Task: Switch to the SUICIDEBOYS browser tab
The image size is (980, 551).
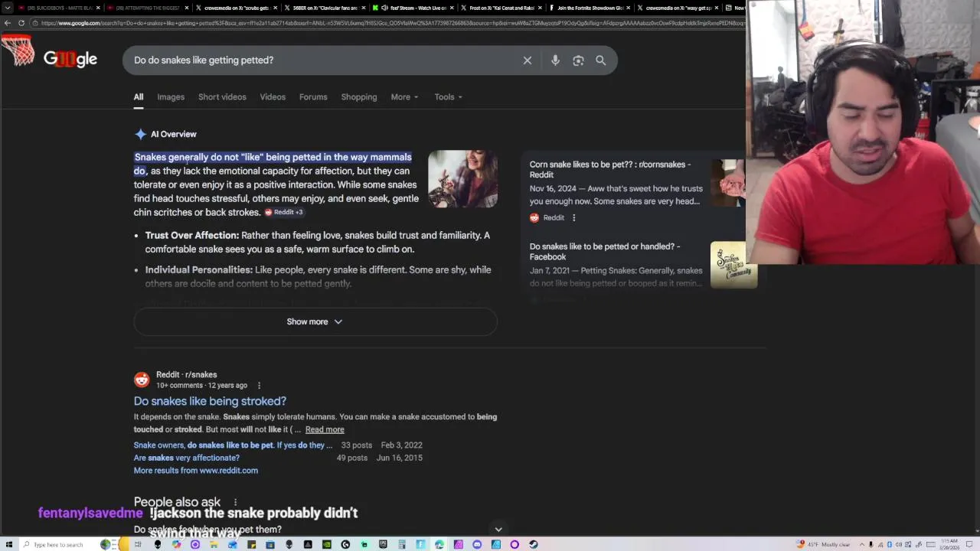Action: (60, 8)
